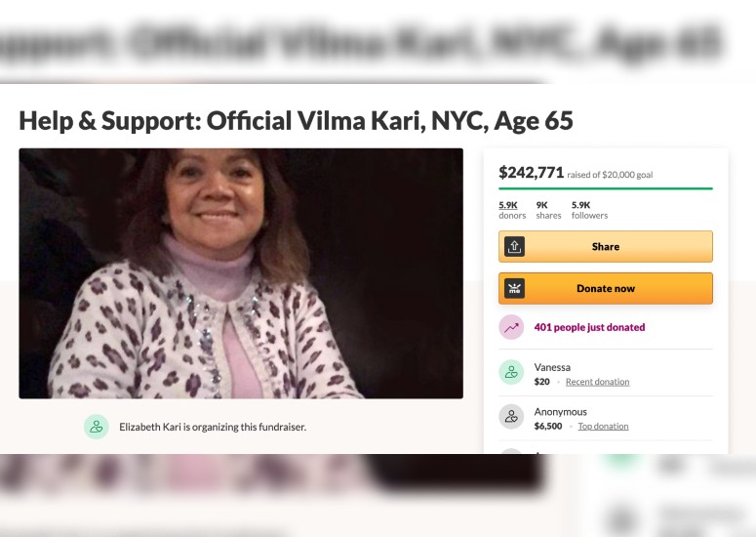Screen dimensions: 756x537
Task: Open the Top donation link
Action: click(x=603, y=426)
